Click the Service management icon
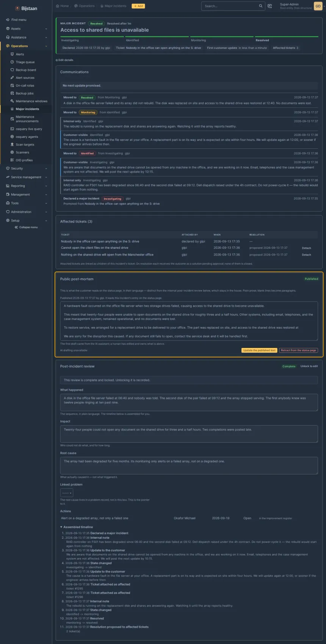Viewport: 326px width, 644px height. click(x=8, y=177)
